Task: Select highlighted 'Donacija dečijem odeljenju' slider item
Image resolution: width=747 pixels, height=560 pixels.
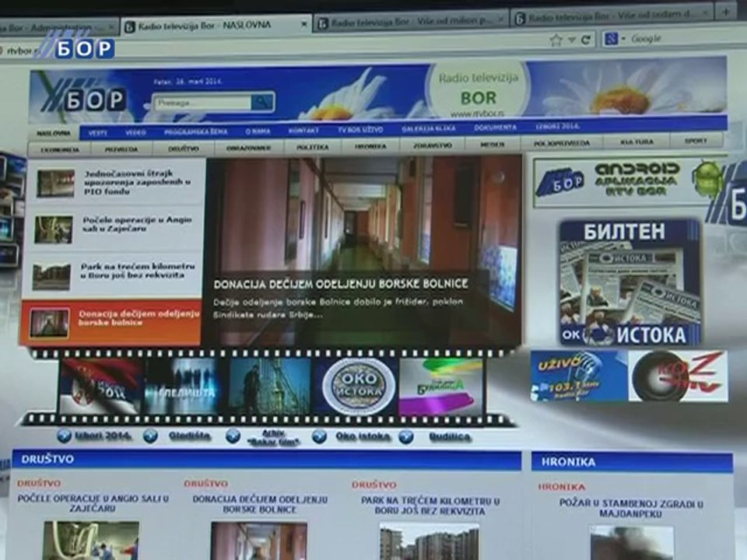Action: (111, 322)
